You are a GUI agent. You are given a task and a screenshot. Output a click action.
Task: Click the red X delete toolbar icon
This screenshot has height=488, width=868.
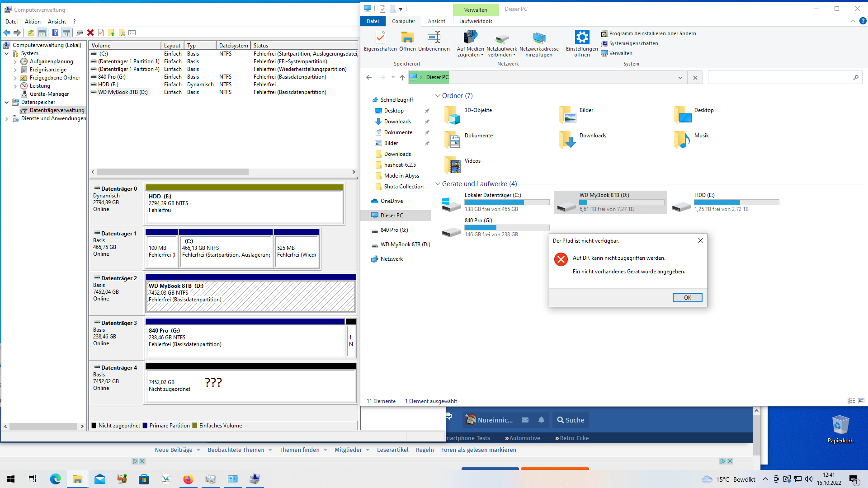pyautogui.click(x=90, y=33)
